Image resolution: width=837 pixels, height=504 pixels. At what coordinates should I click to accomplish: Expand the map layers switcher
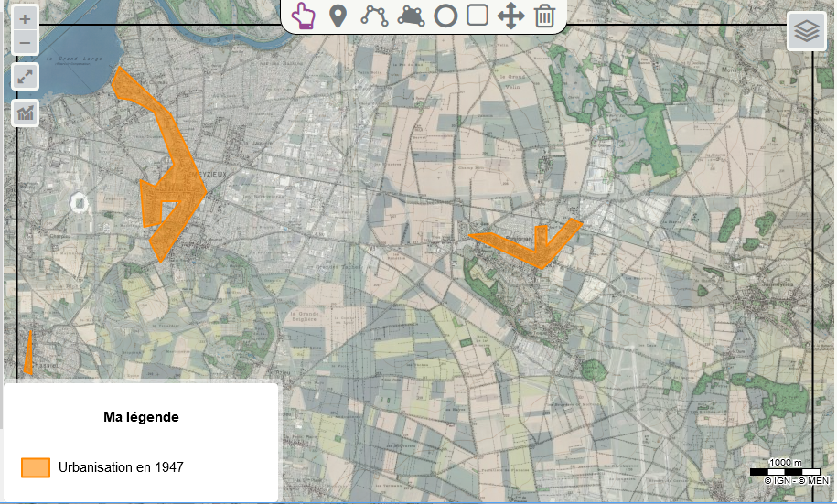click(806, 32)
